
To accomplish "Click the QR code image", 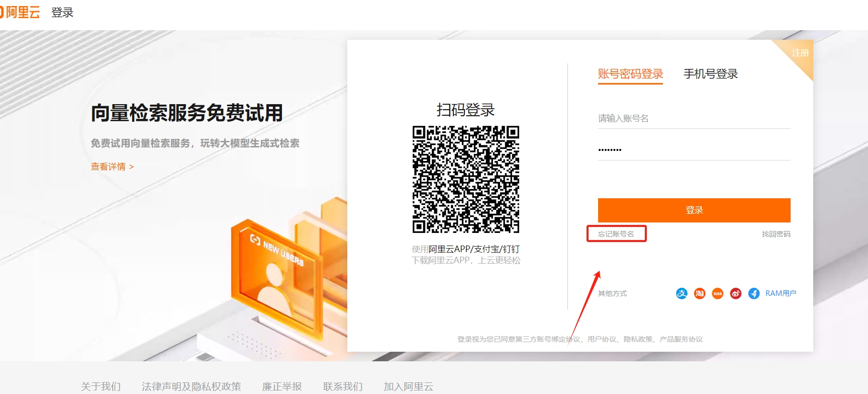I will click(466, 179).
